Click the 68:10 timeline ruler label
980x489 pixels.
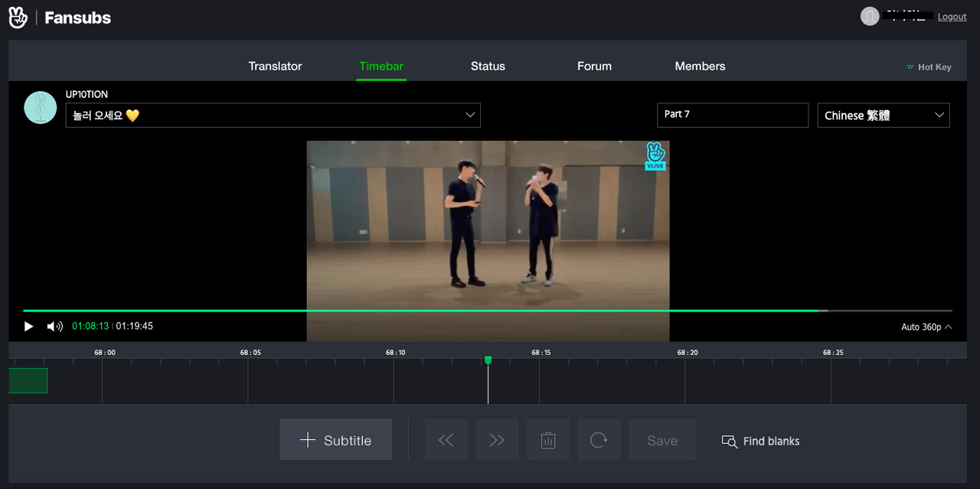[396, 353]
